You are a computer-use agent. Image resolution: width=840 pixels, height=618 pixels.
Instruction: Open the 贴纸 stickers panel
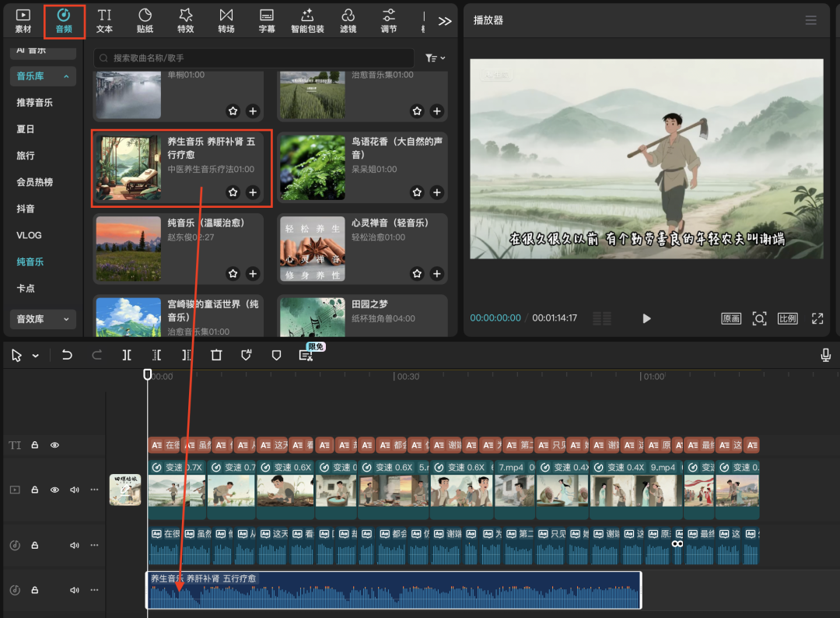145,20
